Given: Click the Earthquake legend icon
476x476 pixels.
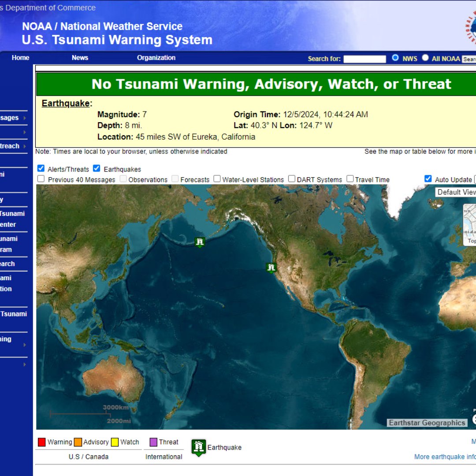Looking at the screenshot, I should coord(199,447).
